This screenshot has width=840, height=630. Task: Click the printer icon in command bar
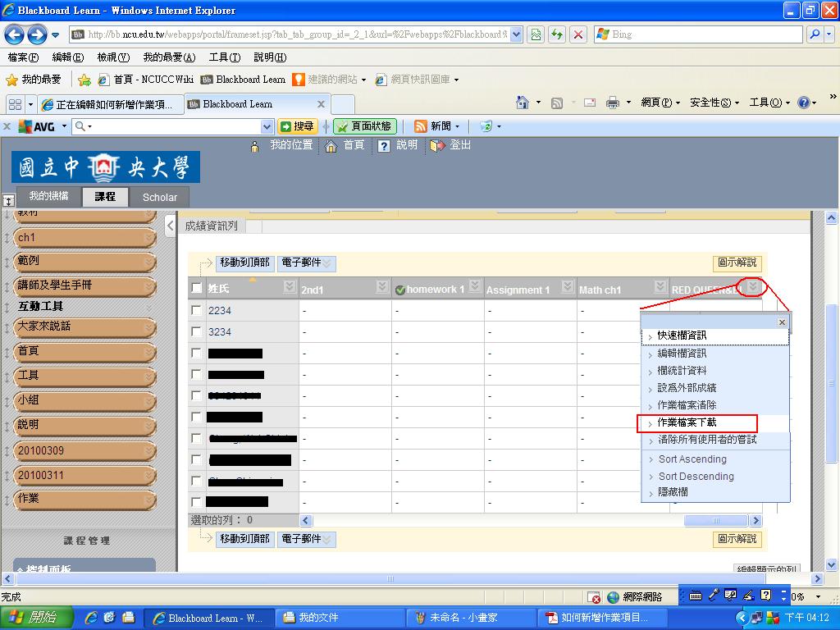[x=612, y=103]
